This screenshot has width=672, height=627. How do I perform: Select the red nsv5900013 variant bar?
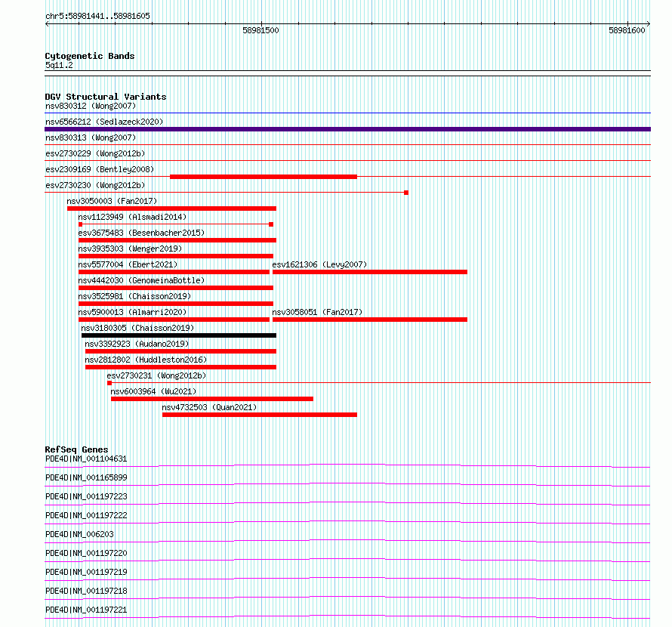click(x=174, y=320)
